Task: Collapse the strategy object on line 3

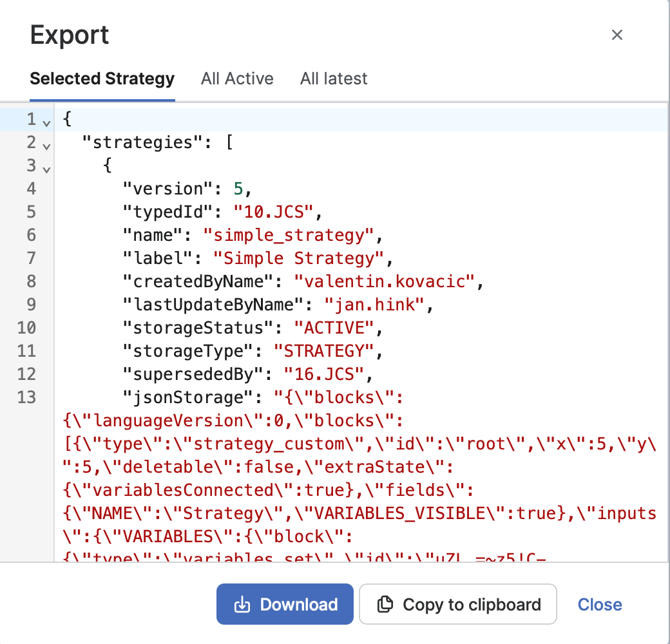Action: [x=46, y=169]
